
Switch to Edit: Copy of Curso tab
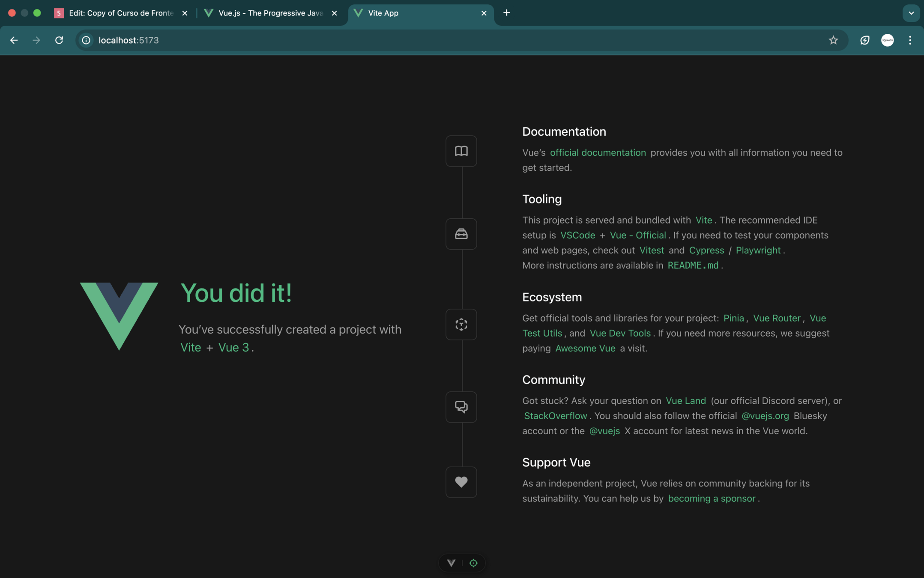coord(121,13)
